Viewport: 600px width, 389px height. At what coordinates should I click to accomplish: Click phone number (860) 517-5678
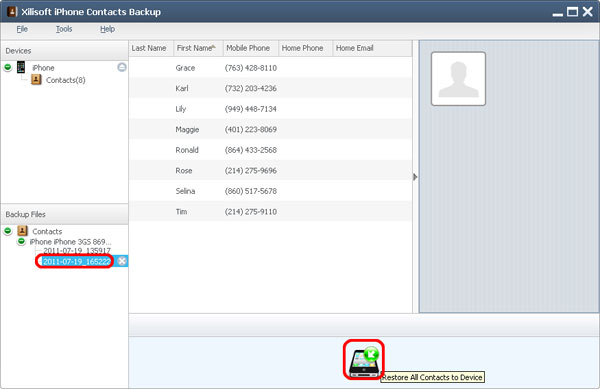coord(251,191)
